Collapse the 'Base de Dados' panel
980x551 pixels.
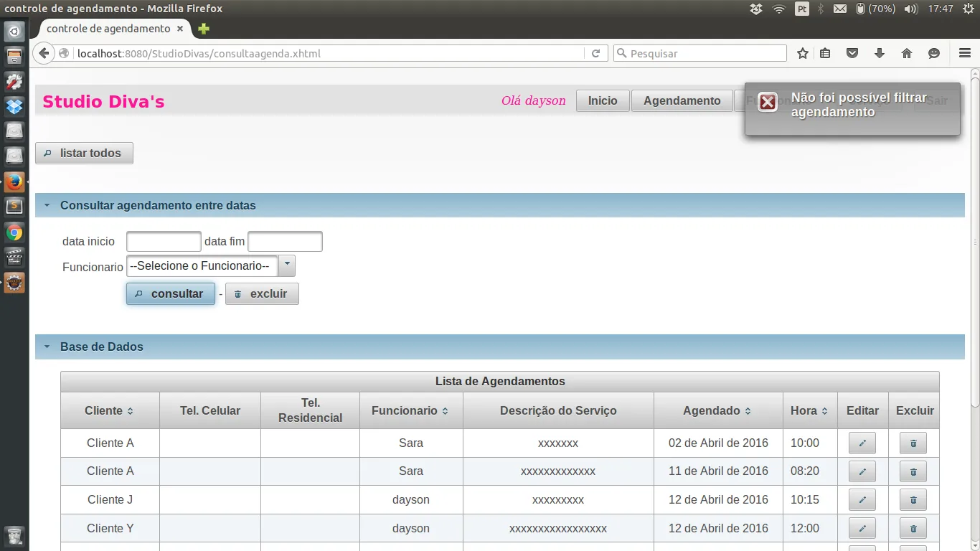(x=47, y=347)
